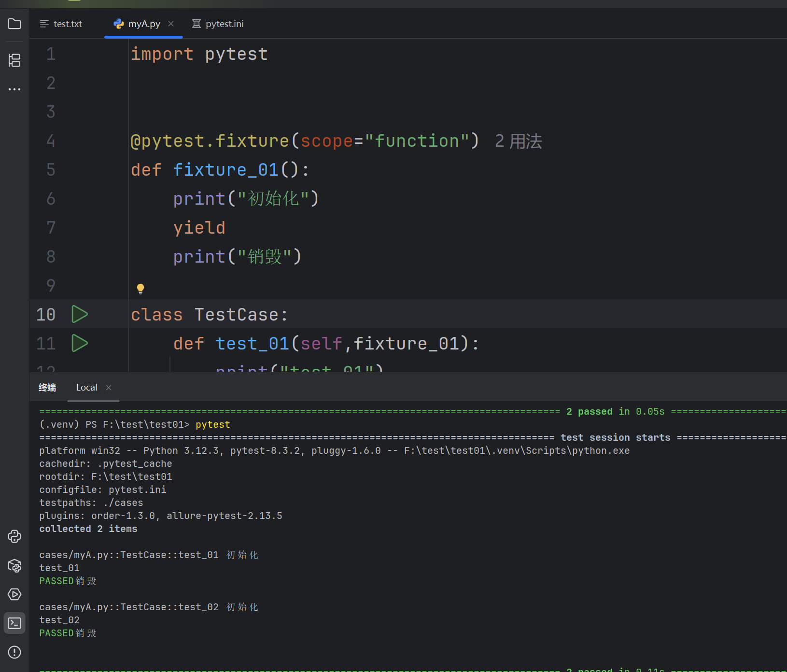This screenshot has width=787, height=672.
Task: Click the fixture_01 function name definition
Action: point(226,170)
